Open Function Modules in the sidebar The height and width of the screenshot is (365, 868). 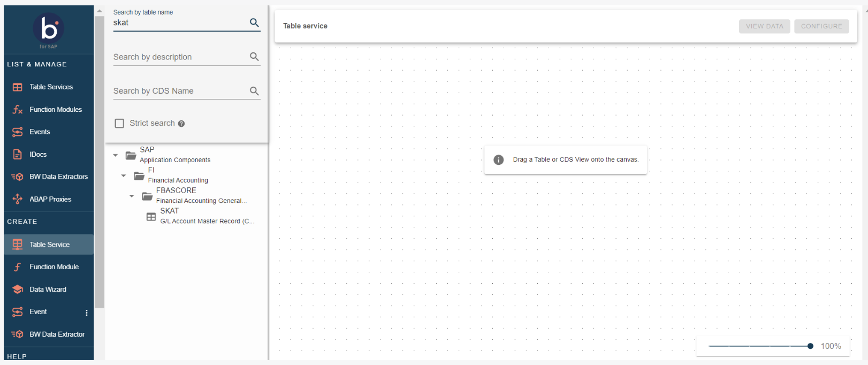55,110
